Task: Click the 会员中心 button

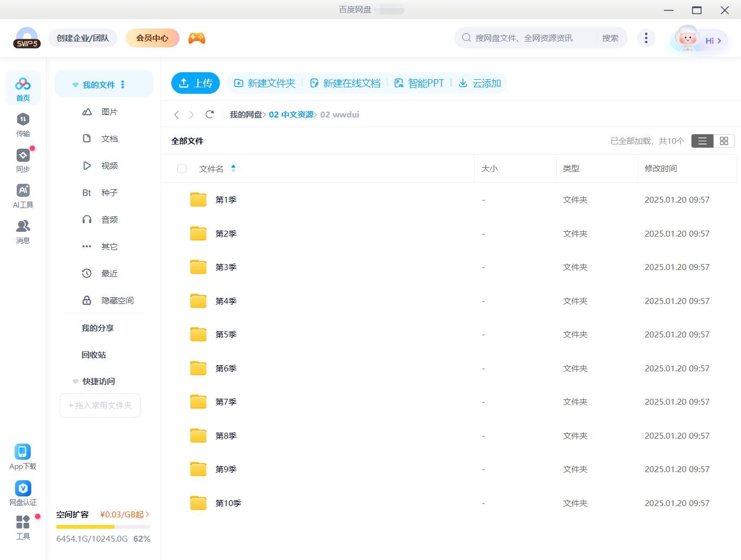Action: click(152, 38)
